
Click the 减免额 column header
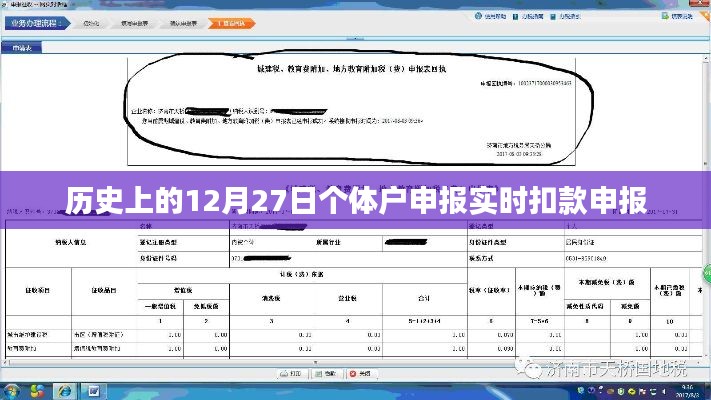pyautogui.click(x=630, y=307)
